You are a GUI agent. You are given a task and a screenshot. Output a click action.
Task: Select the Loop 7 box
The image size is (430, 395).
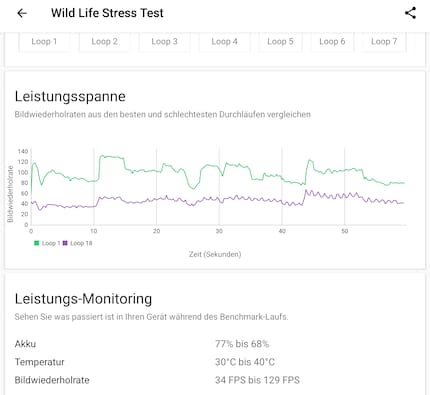point(384,42)
